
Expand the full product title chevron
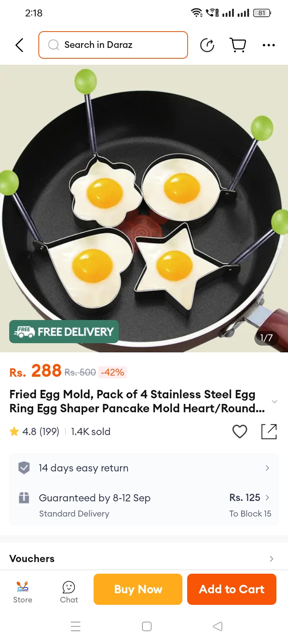point(274,402)
